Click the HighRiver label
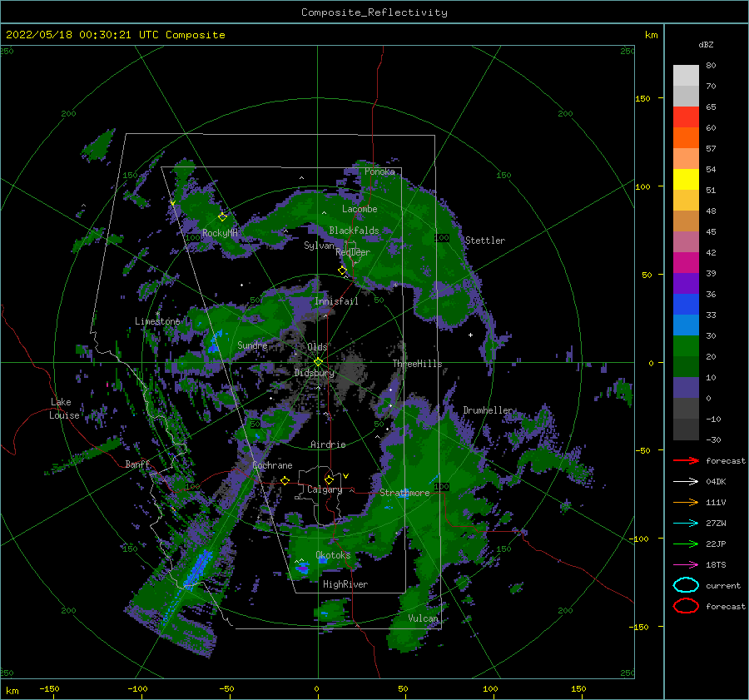Screen dimensions: 749x700 (345, 584)
